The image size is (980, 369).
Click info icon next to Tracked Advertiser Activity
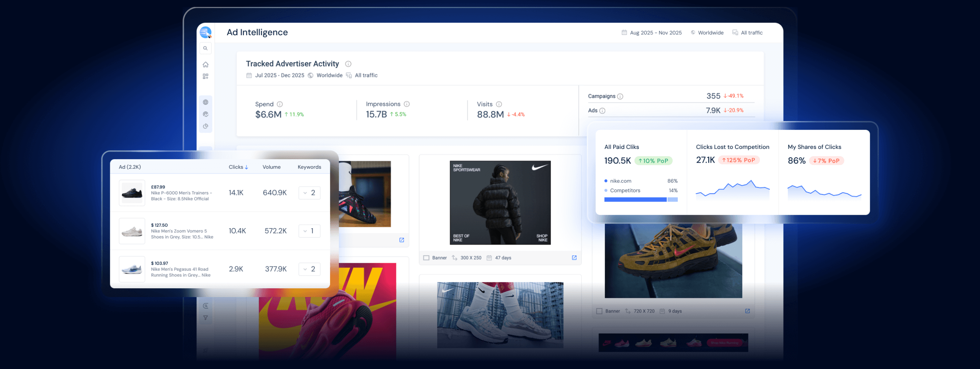coord(348,64)
